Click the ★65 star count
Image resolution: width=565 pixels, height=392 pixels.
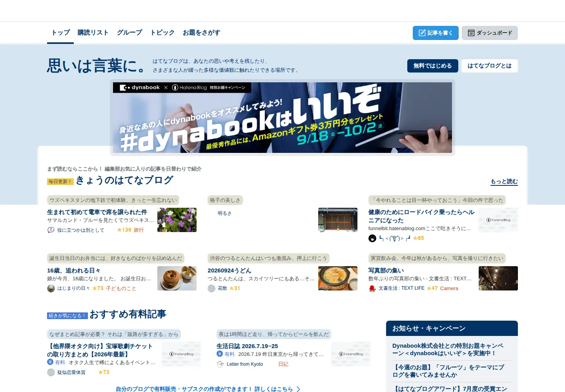coord(418,238)
